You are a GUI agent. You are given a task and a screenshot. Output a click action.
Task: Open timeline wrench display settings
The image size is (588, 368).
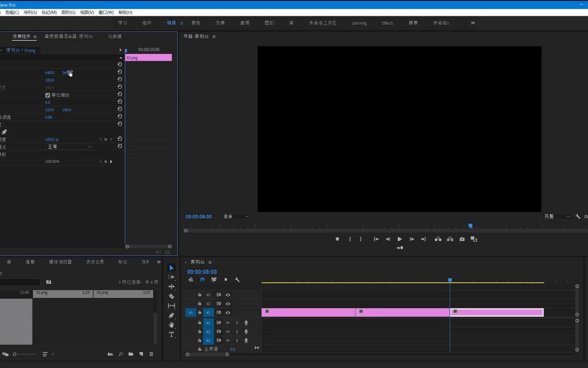point(237,280)
